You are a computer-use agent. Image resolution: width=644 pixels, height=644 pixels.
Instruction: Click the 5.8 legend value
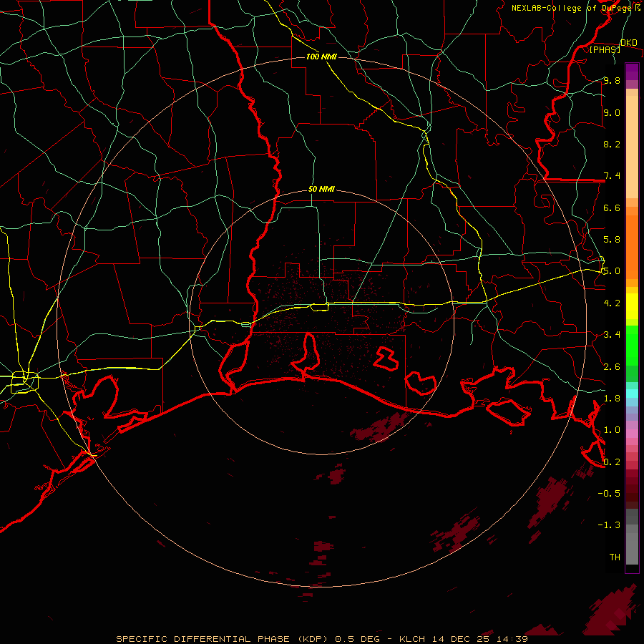pos(612,240)
